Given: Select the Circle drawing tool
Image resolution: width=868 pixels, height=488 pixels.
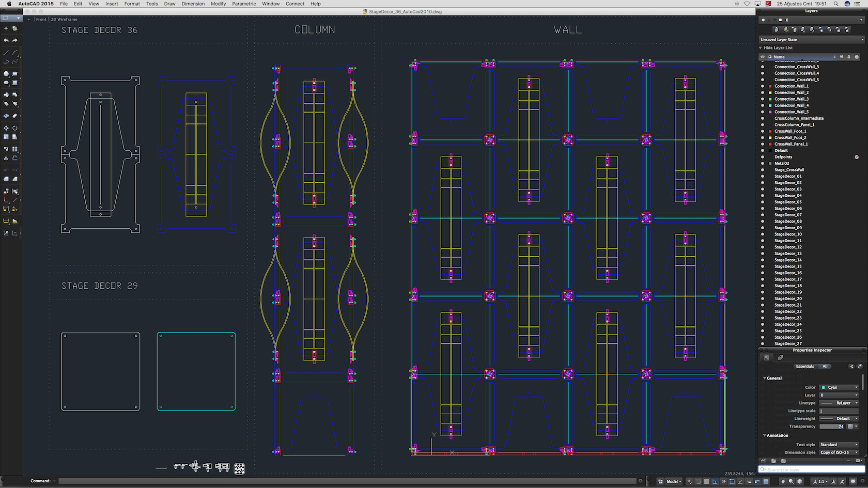Looking at the screenshot, I should click(6, 74).
